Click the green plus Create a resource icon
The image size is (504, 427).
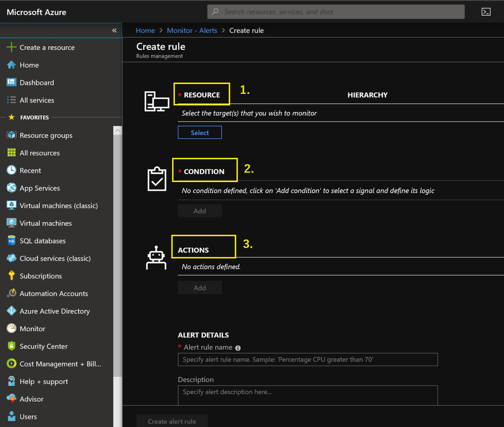tap(11, 47)
